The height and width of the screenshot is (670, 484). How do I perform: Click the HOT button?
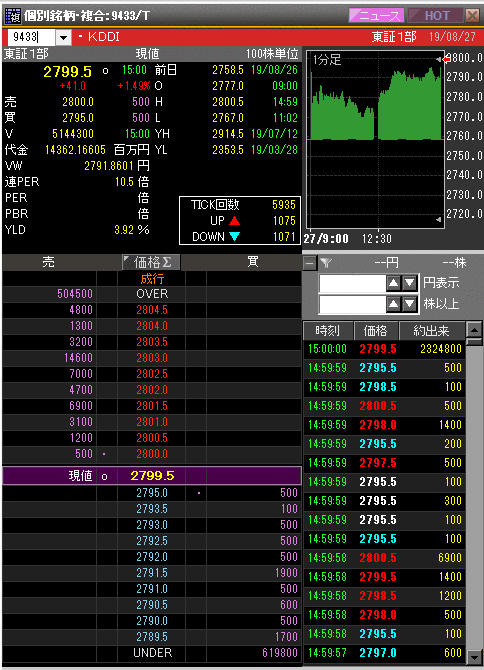[x=436, y=16]
